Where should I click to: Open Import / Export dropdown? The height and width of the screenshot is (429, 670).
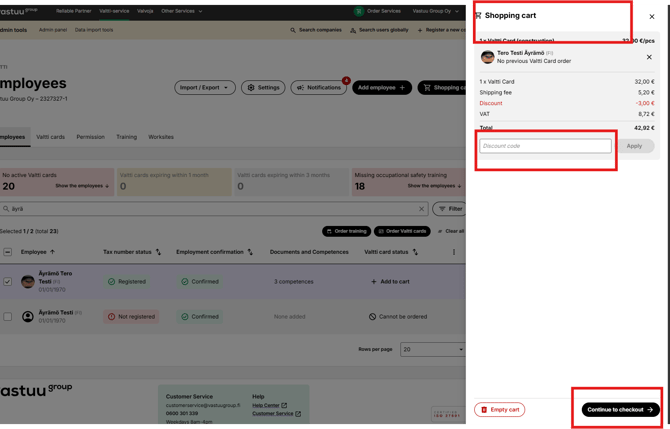[205, 88]
